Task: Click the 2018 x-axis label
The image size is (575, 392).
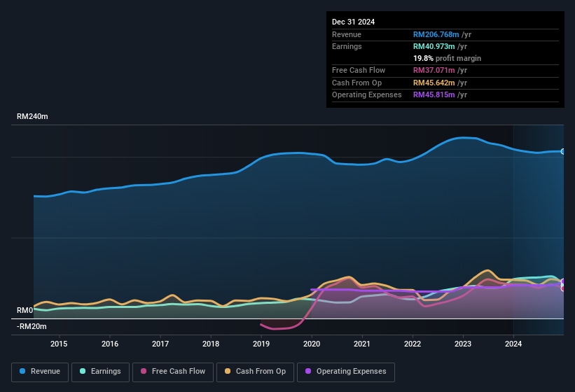Action: 211,344
